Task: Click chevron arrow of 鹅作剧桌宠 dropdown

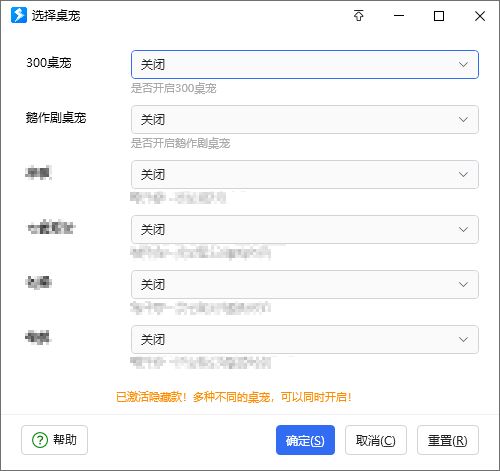Action: [x=463, y=119]
